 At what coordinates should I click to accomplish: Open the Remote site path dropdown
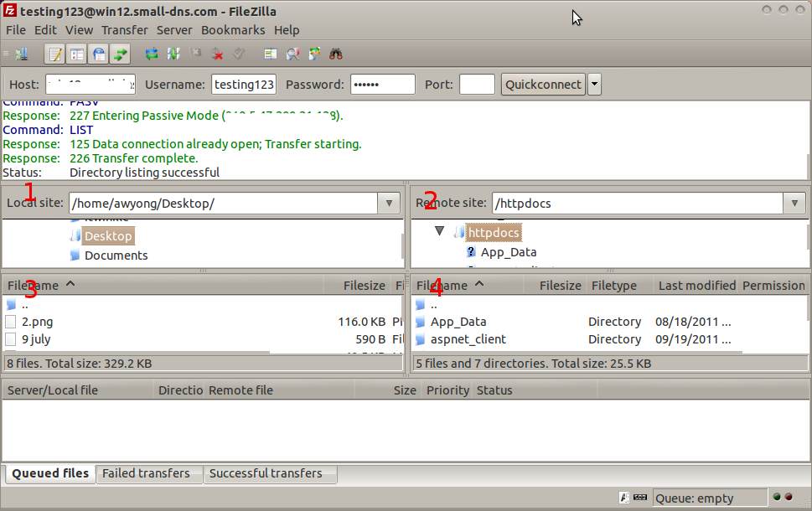[x=794, y=204]
